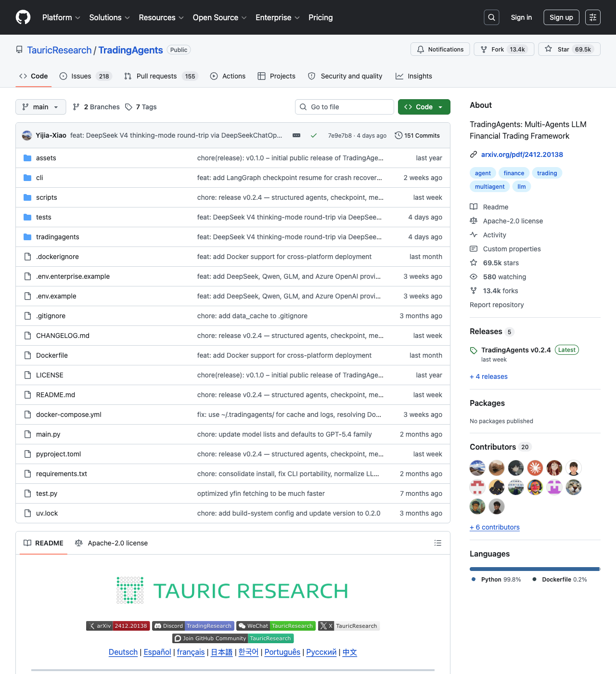Expand the Open Source menu
This screenshot has height=674, width=616.
(x=220, y=17)
